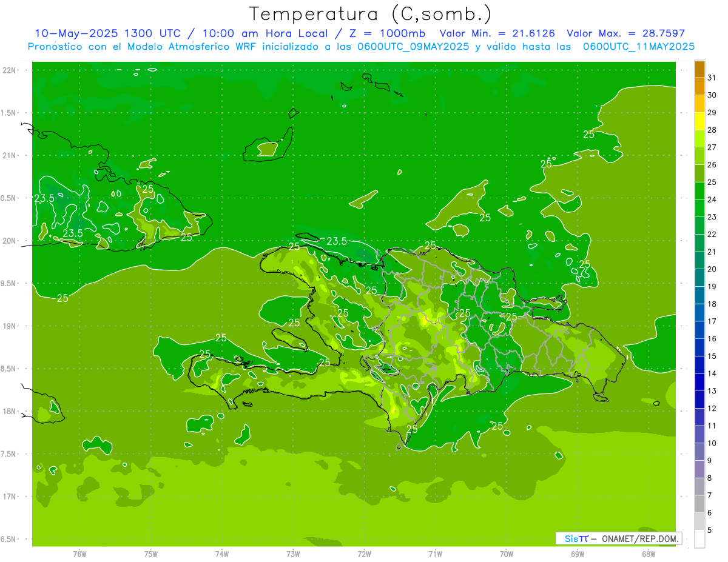Click legend scale label 26
This screenshot has width=728, height=562.
pos(712,165)
